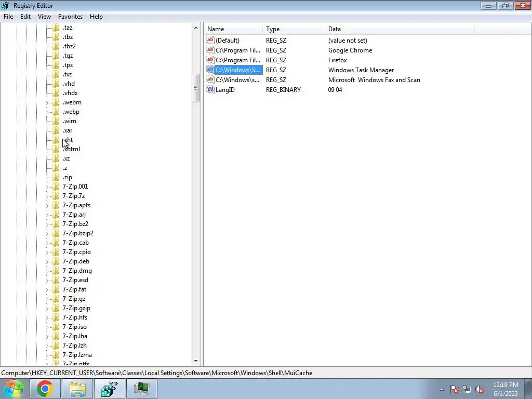This screenshot has height=399, width=532.
Task: Open the Help menu
Action: [96, 17]
